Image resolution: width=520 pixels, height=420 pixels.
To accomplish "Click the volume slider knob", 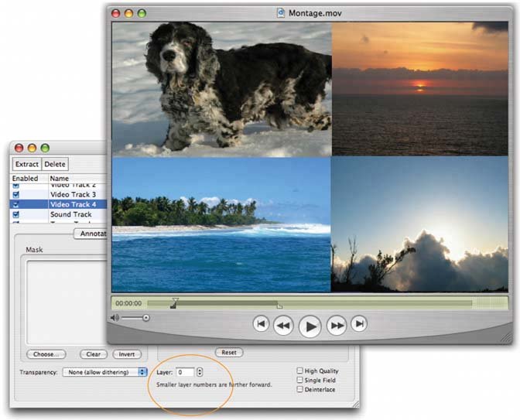I will pos(145,317).
